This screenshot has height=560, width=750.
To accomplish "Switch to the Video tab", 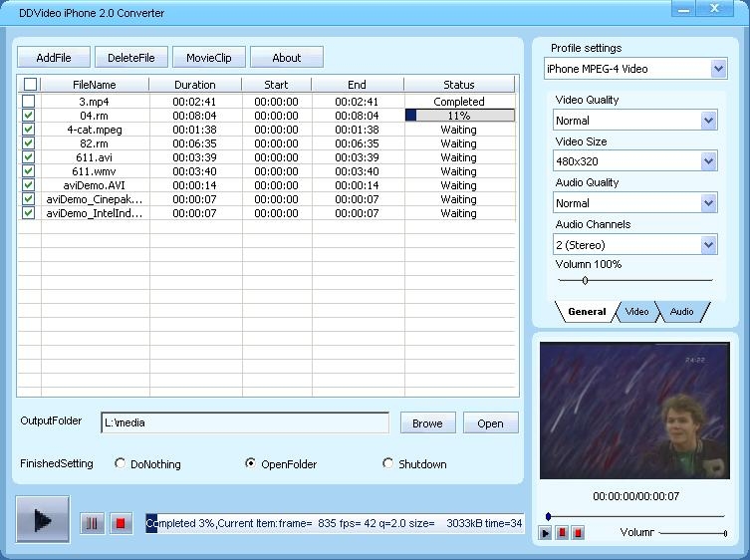I will pos(636,312).
